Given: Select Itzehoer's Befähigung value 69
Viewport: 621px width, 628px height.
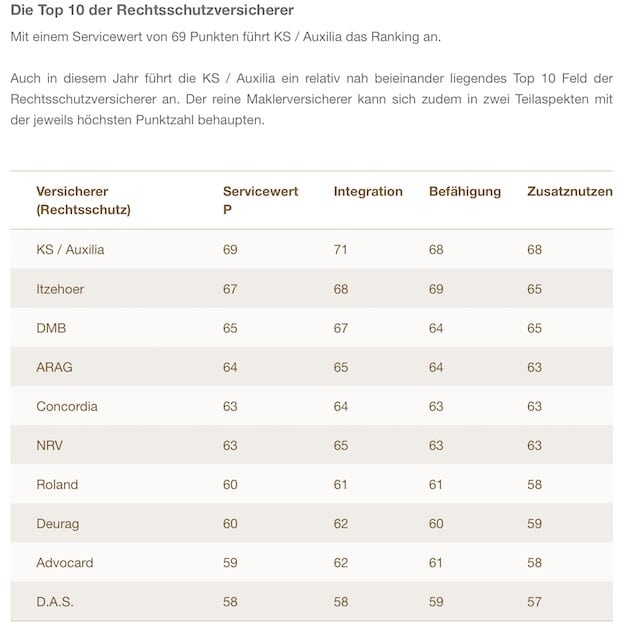Looking at the screenshot, I should pos(436,288).
